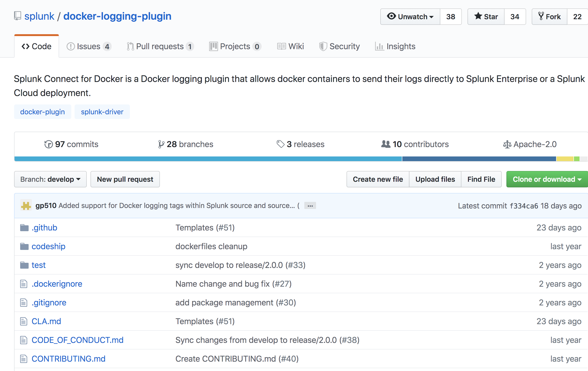Click the Security shield icon

click(x=323, y=46)
